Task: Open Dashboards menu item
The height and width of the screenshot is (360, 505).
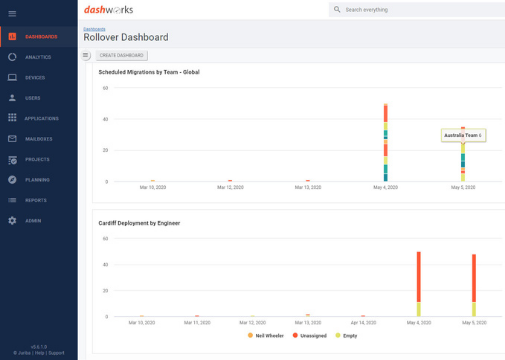Action: pos(39,37)
